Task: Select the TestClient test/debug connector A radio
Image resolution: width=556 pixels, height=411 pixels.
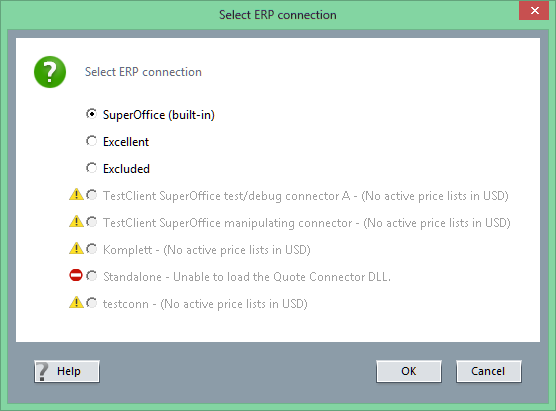Action: pyautogui.click(x=91, y=195)
